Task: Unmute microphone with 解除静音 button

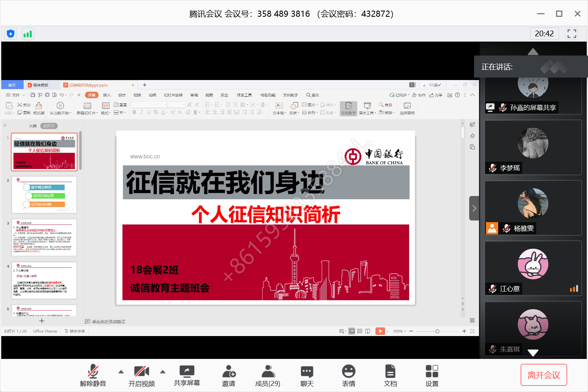Action: pyautogui.click(x=93, y=375)
